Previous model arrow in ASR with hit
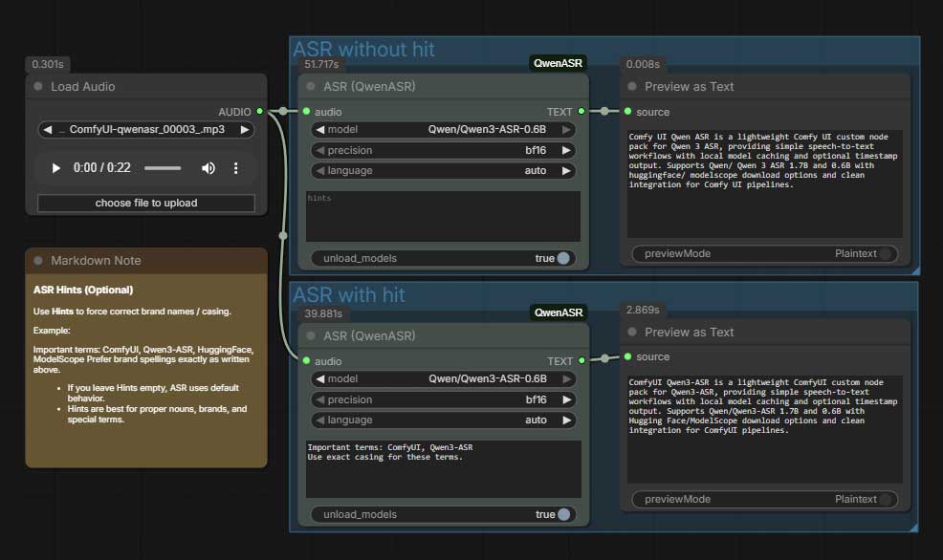This screenshot has height=560, width=943. click(x=320, y=379)
